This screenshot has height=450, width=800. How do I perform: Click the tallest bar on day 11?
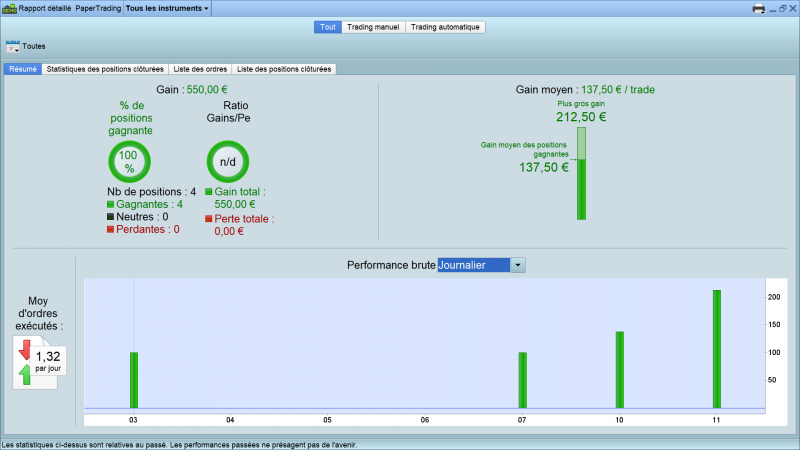pos(716,348)
